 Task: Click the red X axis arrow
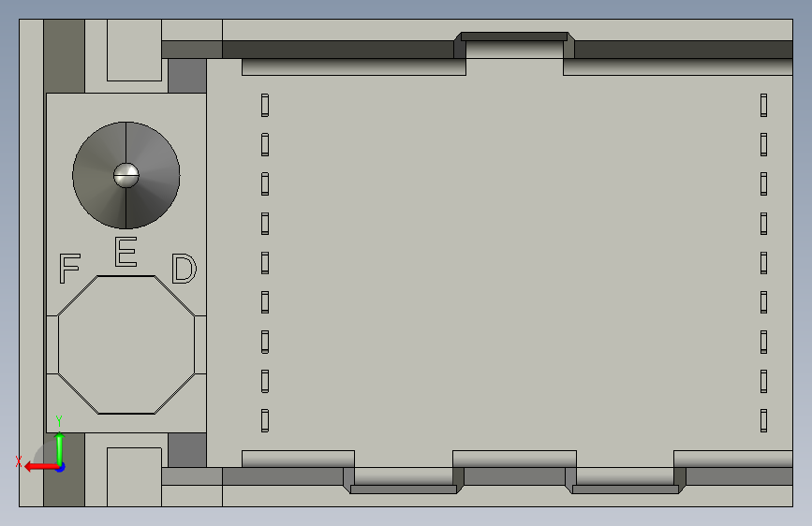40,467
